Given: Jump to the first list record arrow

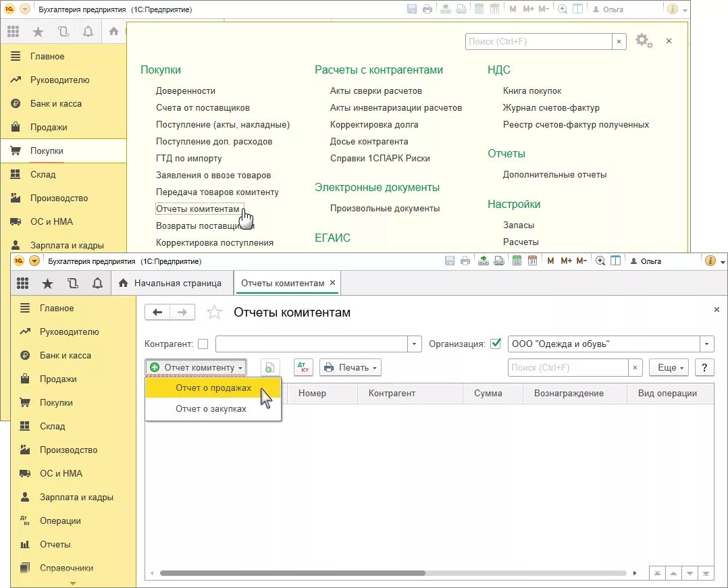Looking at the screenshot, I should (657, 573).
